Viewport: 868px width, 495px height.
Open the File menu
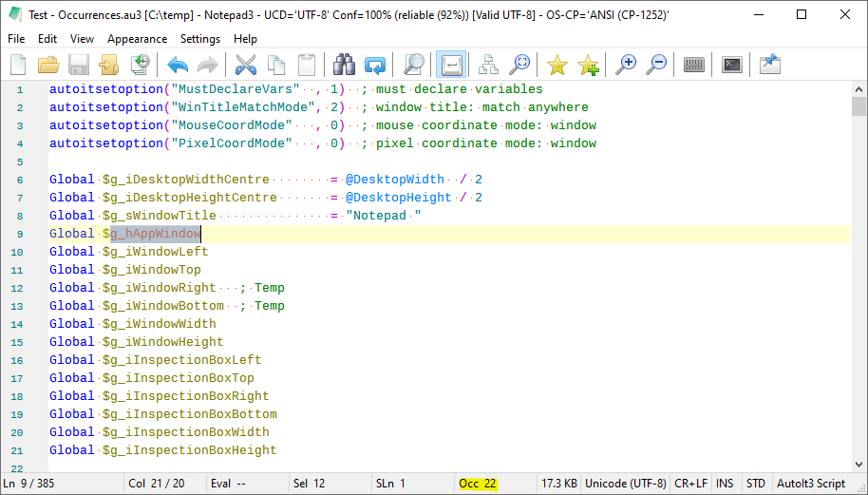pos(16,39)
